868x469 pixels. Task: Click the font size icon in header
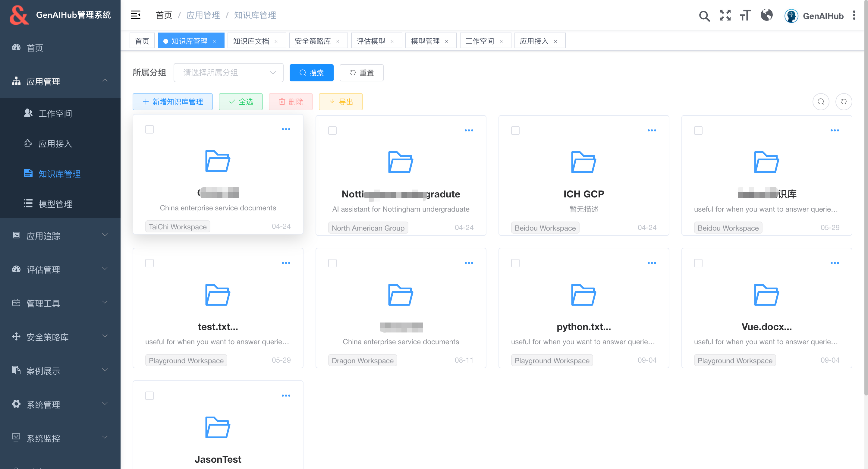[x=745, y=15]
